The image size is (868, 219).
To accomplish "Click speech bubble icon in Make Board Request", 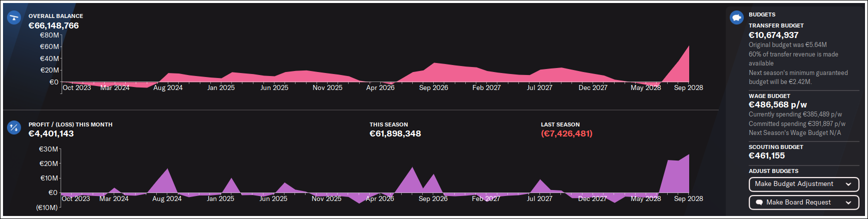I will (x=758, y=202).
